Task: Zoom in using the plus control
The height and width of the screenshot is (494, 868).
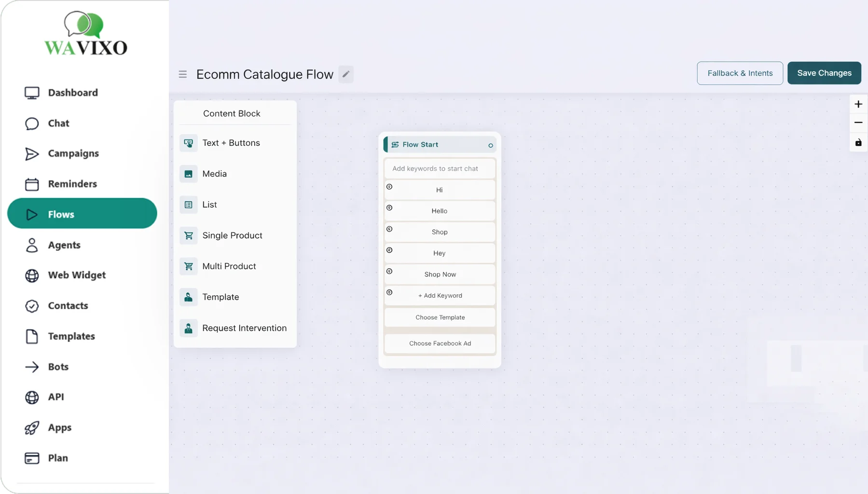Action: [858, 104]
